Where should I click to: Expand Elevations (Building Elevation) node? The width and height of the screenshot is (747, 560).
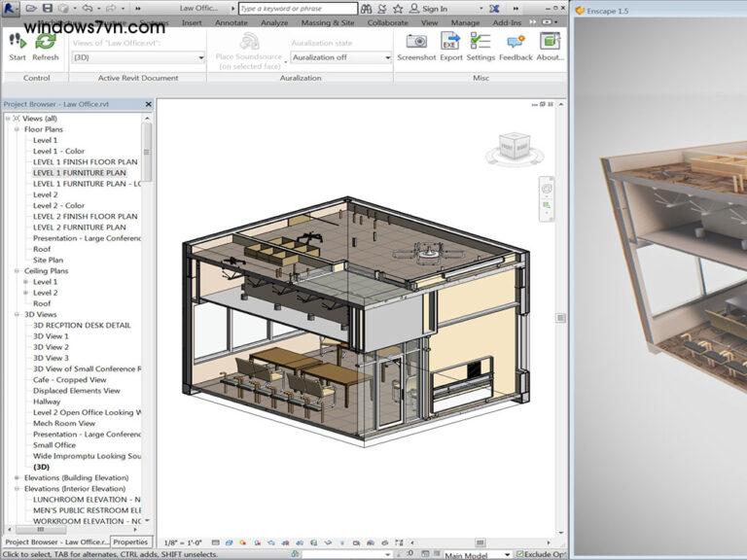[x=17, y=477]
